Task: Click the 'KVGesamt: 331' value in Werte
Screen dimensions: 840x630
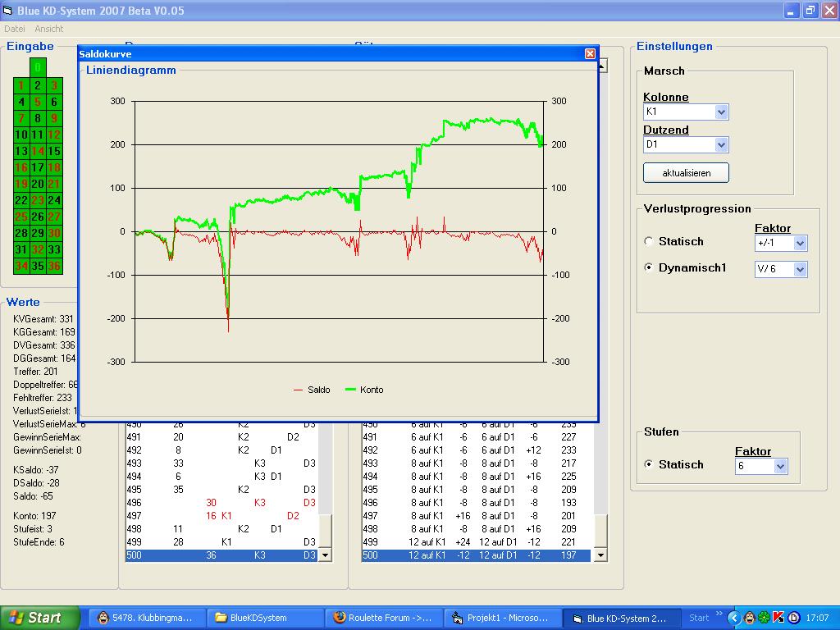Action: (43, 319)
